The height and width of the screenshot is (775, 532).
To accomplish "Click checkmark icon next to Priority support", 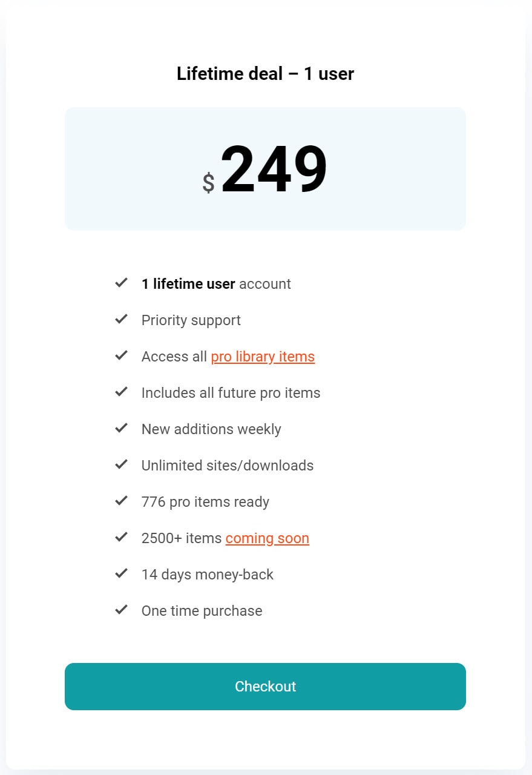I will 122,318.
